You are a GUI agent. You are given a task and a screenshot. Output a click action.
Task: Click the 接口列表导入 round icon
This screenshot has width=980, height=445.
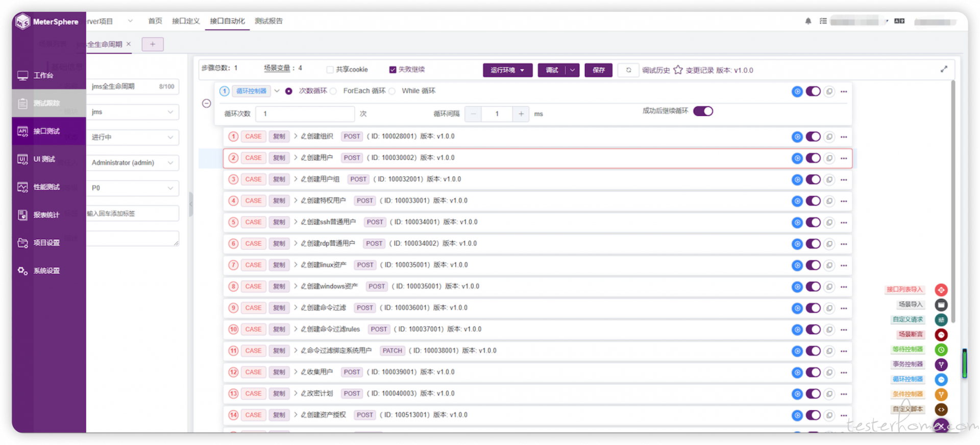[941, 290]
